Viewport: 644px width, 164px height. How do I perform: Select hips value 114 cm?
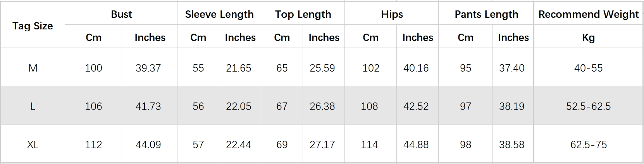(x=369, y=145)
